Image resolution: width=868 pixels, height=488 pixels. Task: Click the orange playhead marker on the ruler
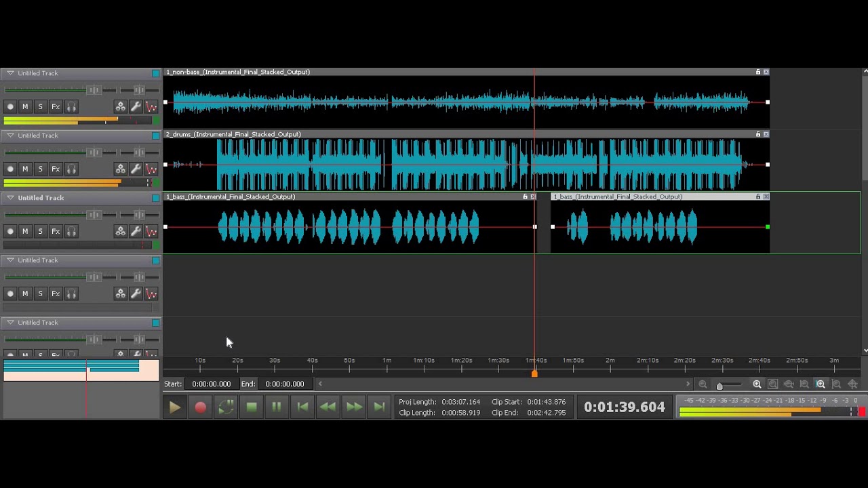[534, 373]
